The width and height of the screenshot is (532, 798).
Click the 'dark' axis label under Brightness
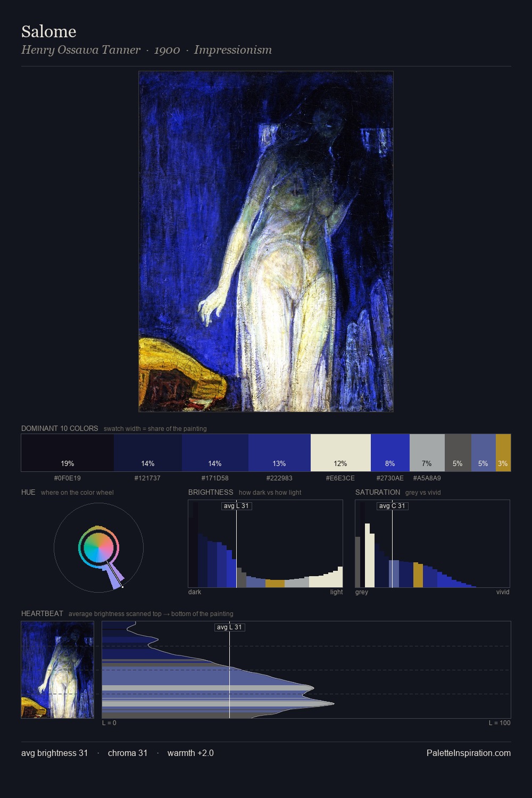point(195,592)
